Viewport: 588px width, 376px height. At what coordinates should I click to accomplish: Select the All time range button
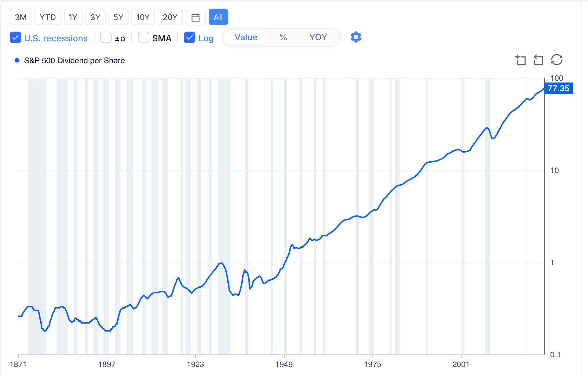pos(218,17)
